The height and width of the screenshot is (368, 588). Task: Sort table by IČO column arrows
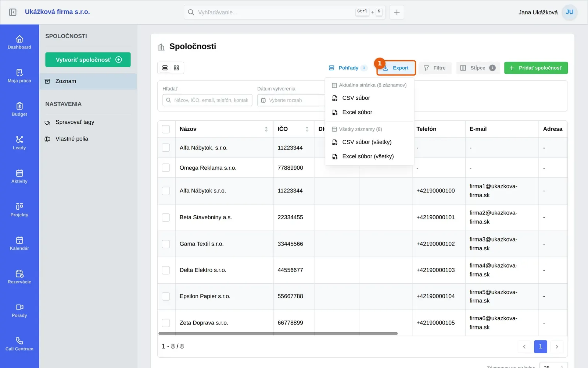click(307, 129)
